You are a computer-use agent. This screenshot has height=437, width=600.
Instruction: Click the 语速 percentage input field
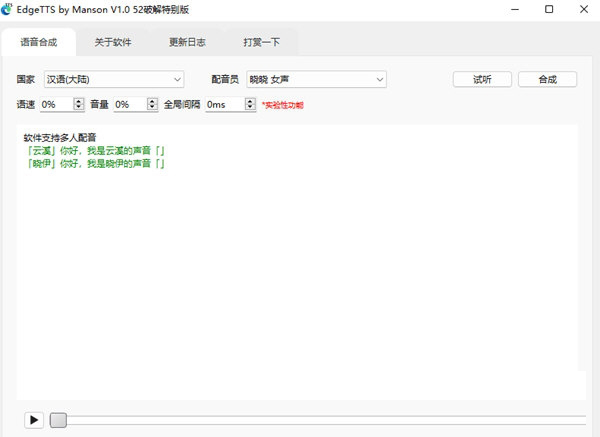(x=56, y=104)
